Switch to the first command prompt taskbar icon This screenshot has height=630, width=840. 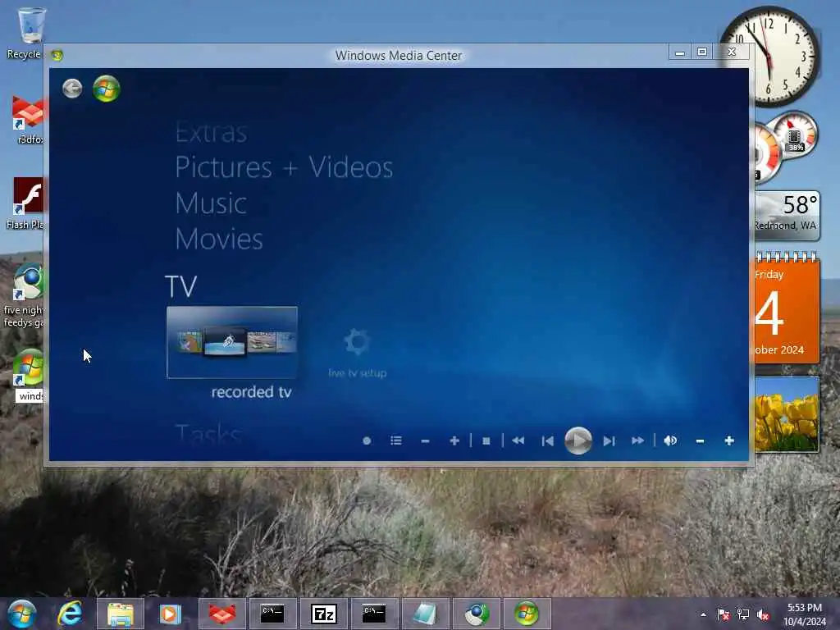(x=272, y=614)
